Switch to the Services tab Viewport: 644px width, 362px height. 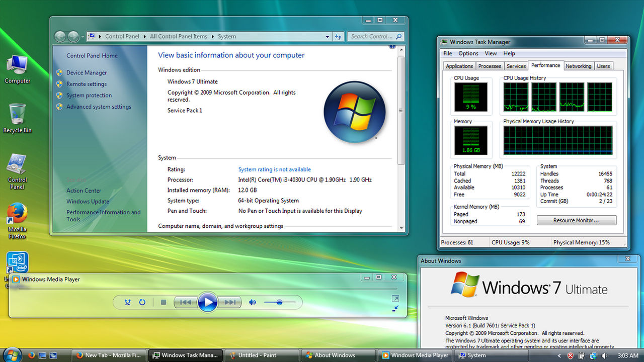pyautogui.click(x=516, y=66)
